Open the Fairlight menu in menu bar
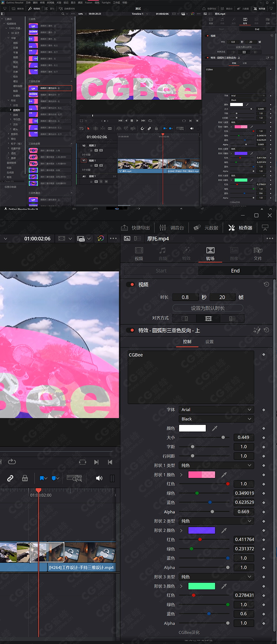277x644 pixels. click(x=106, y=2)
